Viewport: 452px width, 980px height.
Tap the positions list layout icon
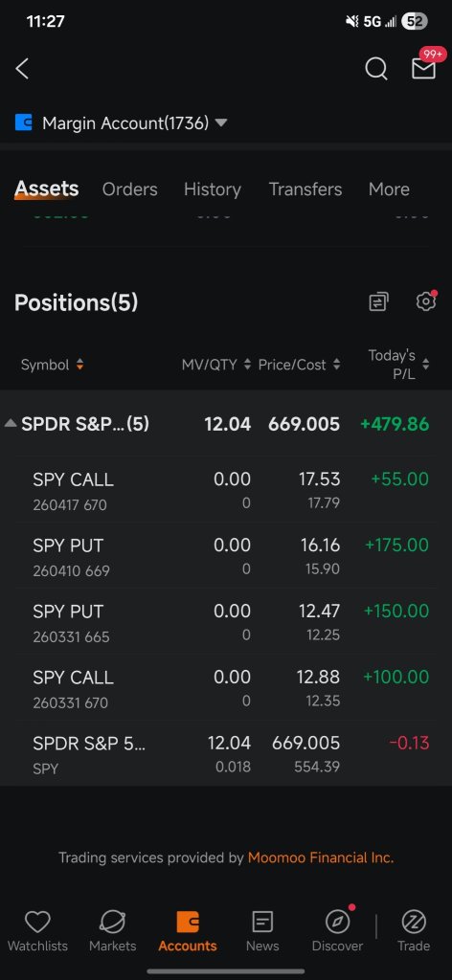coord(378,302)
